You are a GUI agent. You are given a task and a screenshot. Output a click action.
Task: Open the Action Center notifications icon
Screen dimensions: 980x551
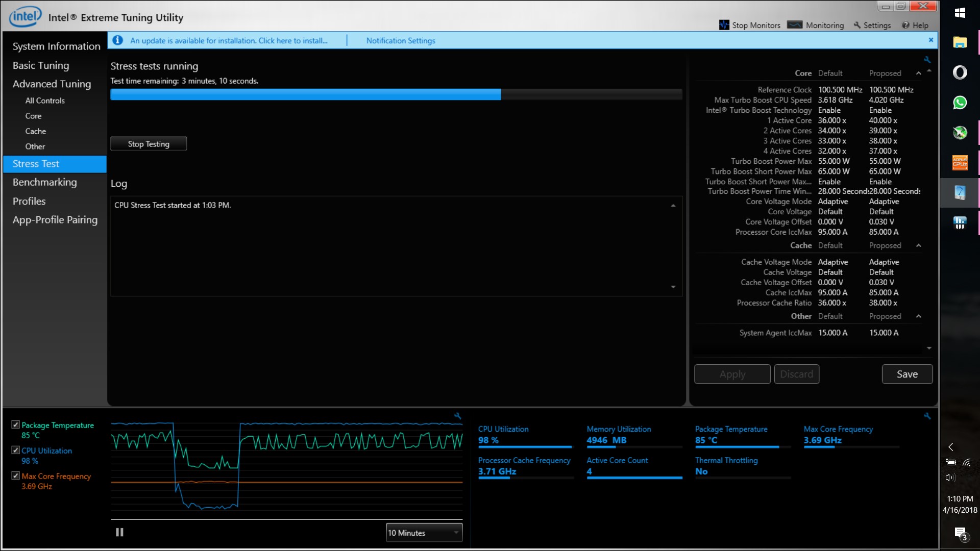click(961, 534)
